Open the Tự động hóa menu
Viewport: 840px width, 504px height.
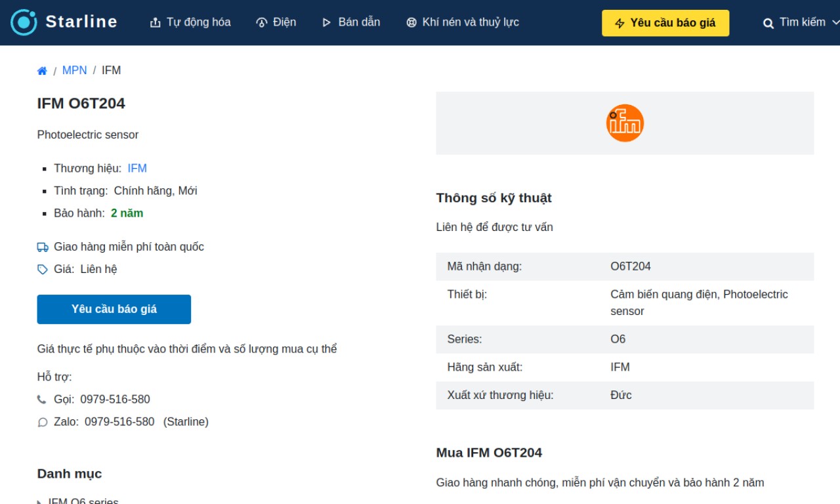(x=190, y=22)
